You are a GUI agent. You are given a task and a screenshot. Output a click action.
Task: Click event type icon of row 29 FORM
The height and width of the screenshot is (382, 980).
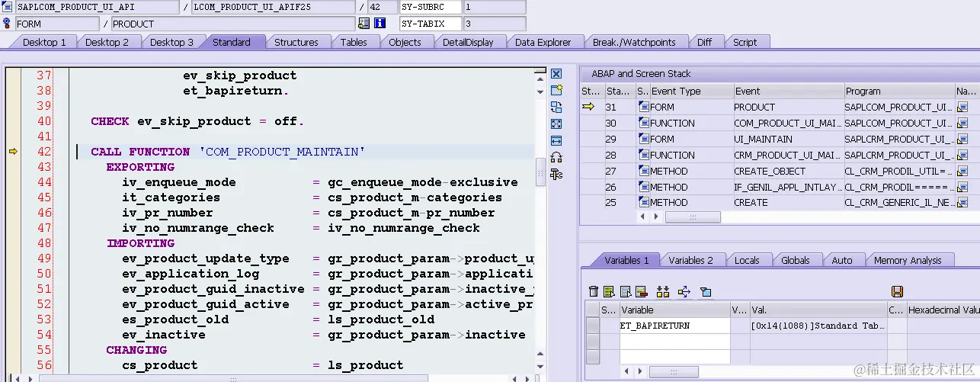(x=644, y=140)
